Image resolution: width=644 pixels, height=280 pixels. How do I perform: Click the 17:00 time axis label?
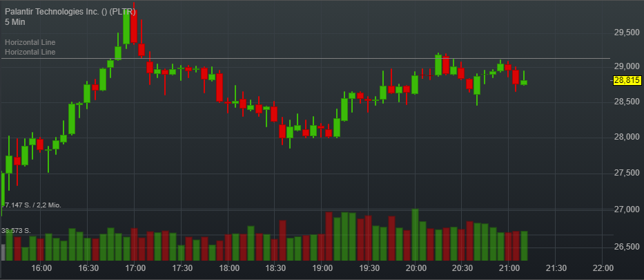coord(135,268)
